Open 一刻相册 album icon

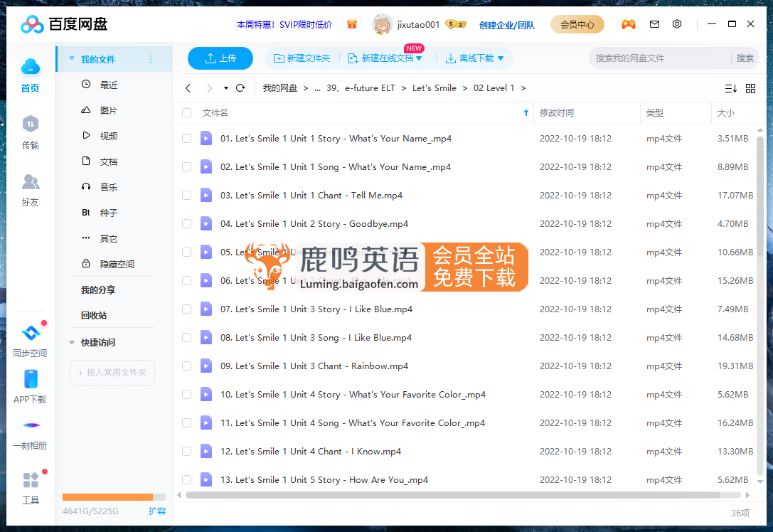tap(31, 425)
